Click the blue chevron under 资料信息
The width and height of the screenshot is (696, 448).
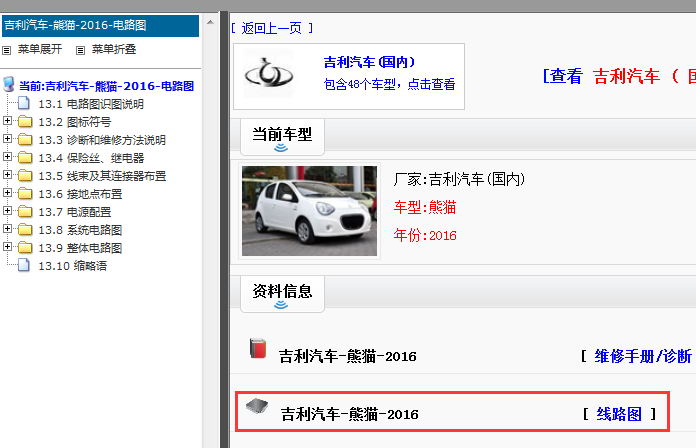281,305
